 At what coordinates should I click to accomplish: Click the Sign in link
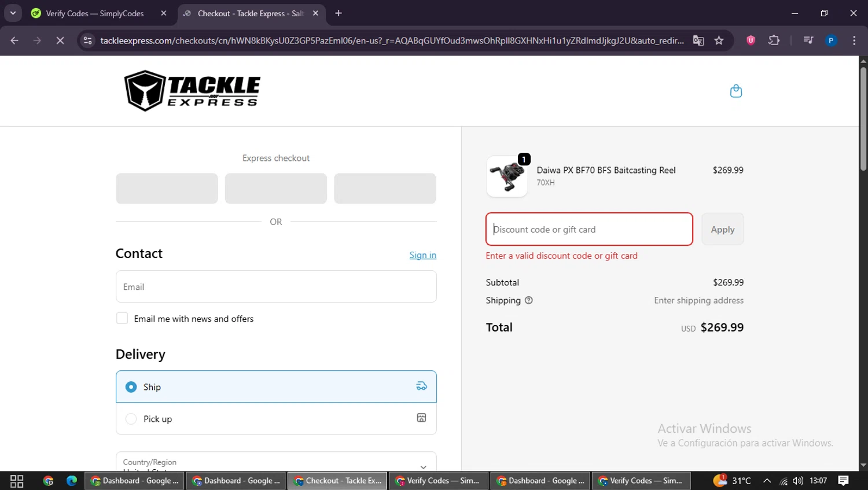pyautogui.click(x=423, y=255)
